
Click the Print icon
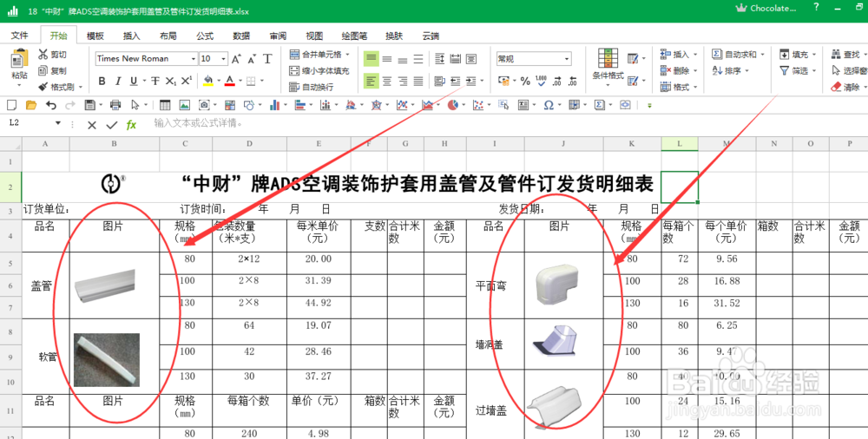point(115,105)
